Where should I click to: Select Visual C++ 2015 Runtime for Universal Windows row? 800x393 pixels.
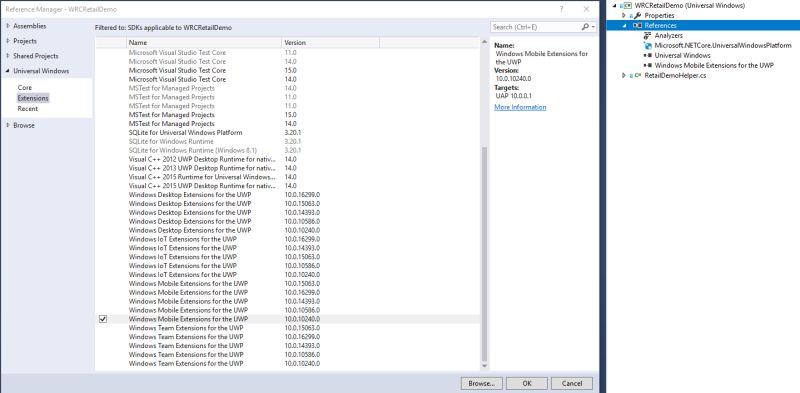point(288,177)
